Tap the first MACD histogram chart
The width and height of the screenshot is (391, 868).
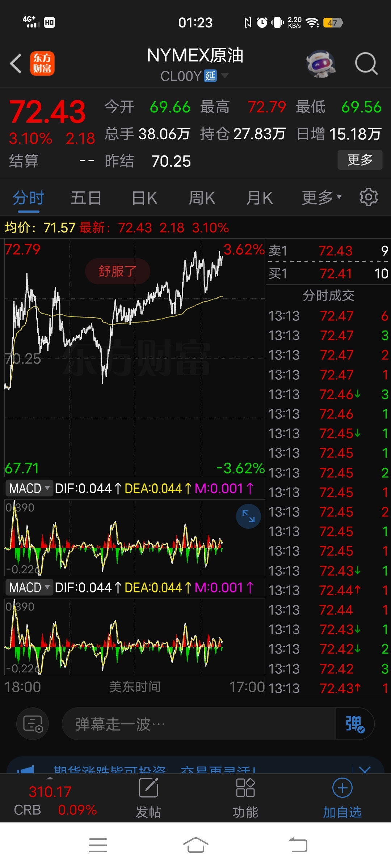135,538
